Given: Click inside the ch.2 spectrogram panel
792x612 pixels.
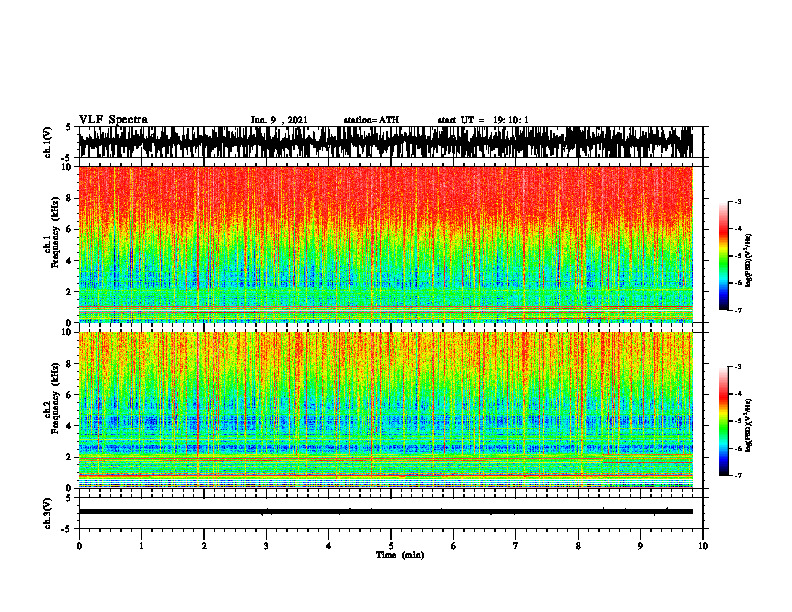Looking at the screenshot, I should (386, 410).
